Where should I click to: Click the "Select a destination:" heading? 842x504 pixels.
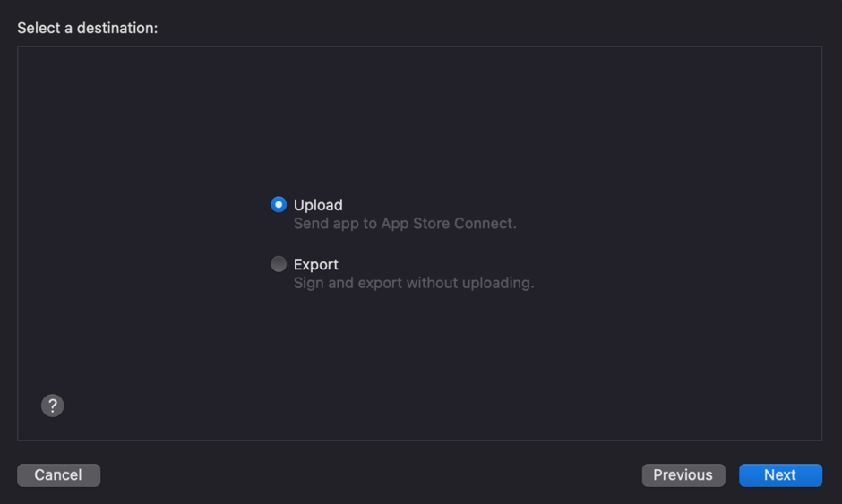click(87, 28)
